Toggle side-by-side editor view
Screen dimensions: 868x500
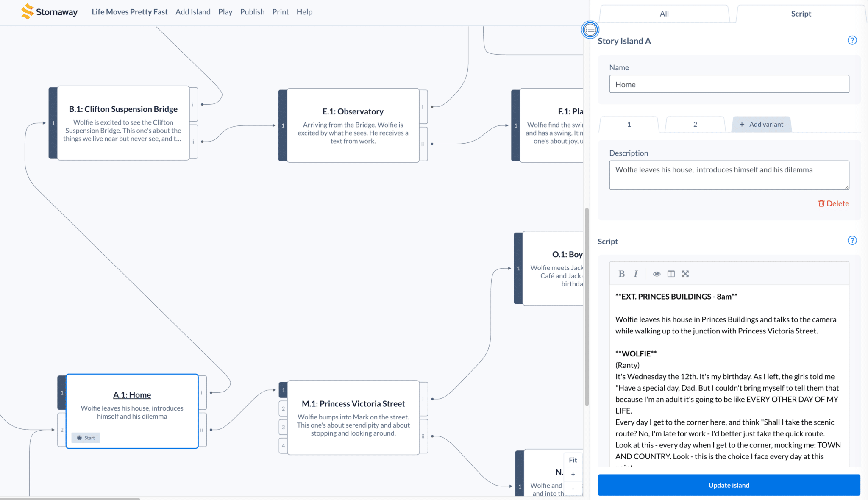671,274
